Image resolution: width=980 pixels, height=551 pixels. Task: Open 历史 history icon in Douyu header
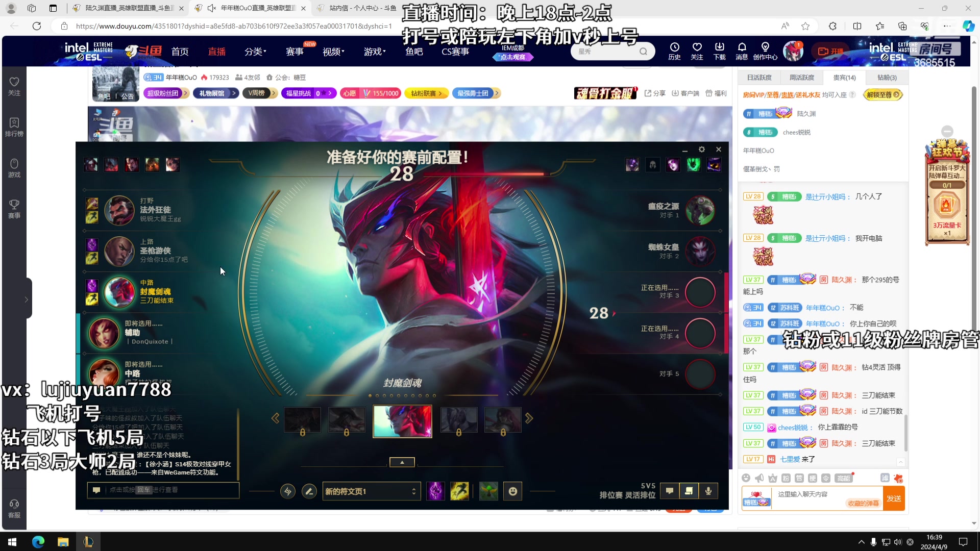point(674,51)
